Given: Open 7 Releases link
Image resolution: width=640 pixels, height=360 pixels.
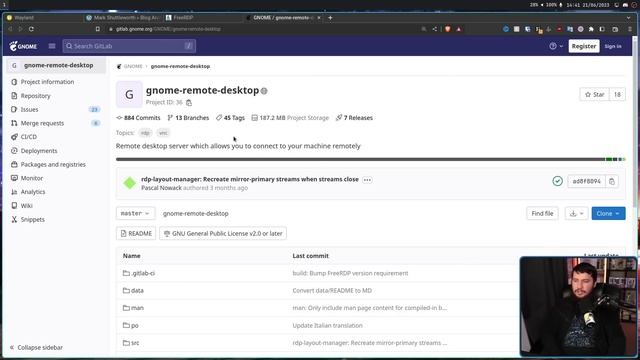Looking at the screenshot, I should click(x=354, y=118).
